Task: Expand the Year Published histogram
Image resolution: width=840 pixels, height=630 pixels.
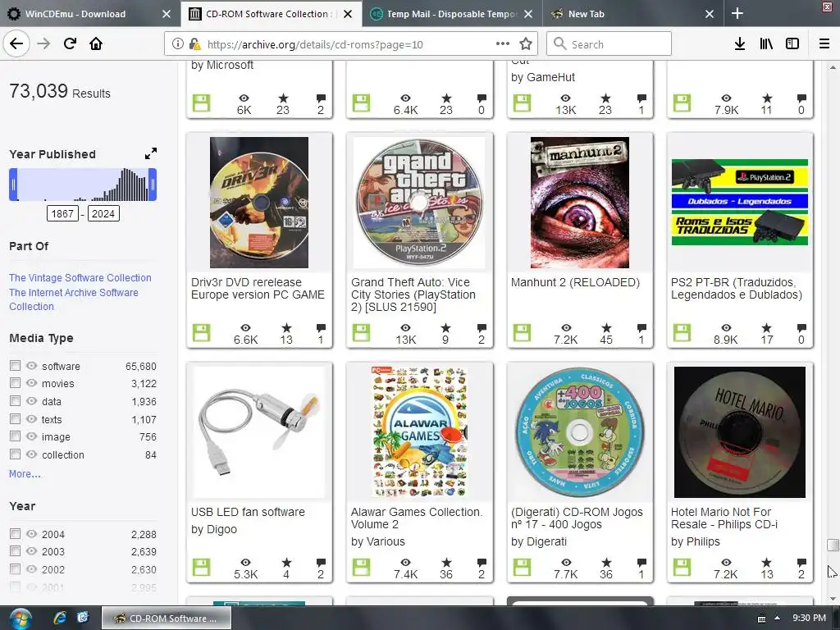Action: 151,153
